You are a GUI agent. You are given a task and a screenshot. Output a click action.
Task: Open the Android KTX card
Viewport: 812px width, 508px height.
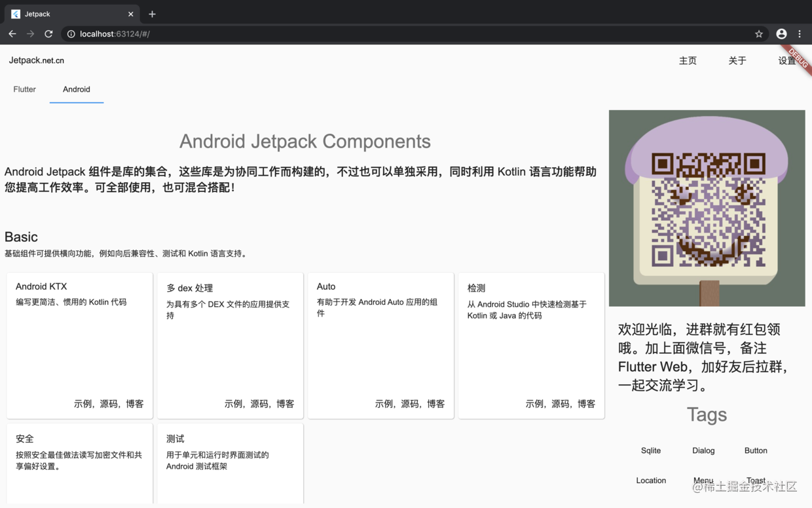pos(80,345)
